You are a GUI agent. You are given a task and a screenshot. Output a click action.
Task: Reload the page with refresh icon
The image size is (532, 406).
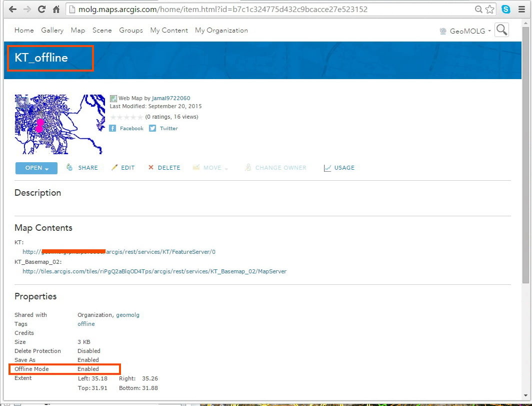[41, 9]
